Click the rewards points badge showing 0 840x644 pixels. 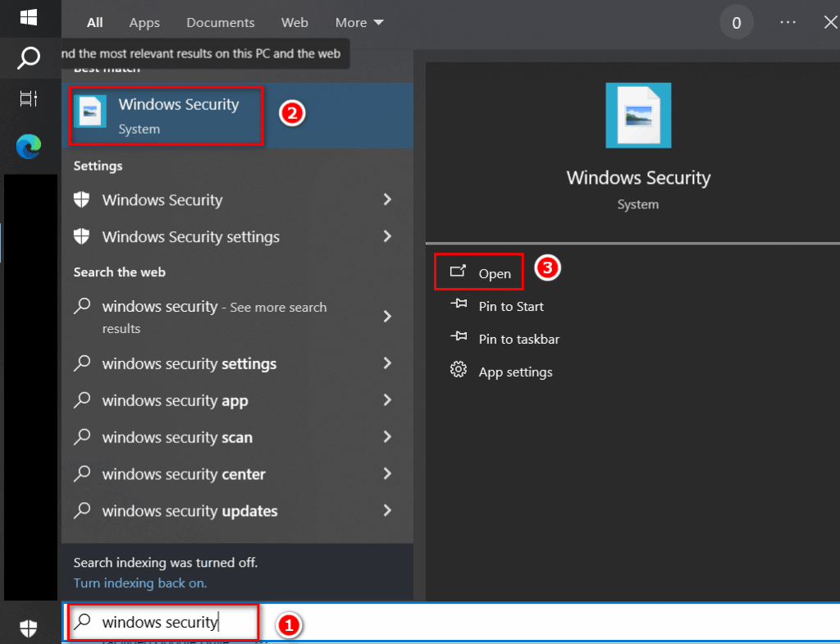[737, 22]
